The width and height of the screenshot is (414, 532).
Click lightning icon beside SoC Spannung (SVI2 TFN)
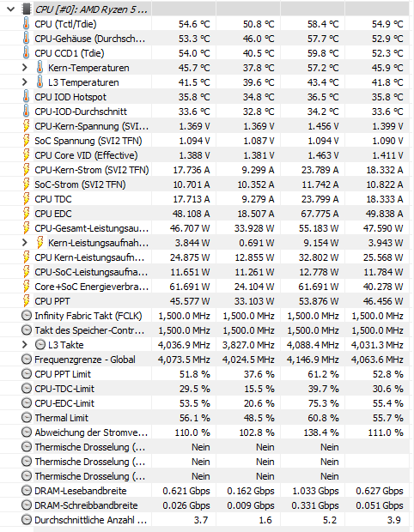point(26,141)
